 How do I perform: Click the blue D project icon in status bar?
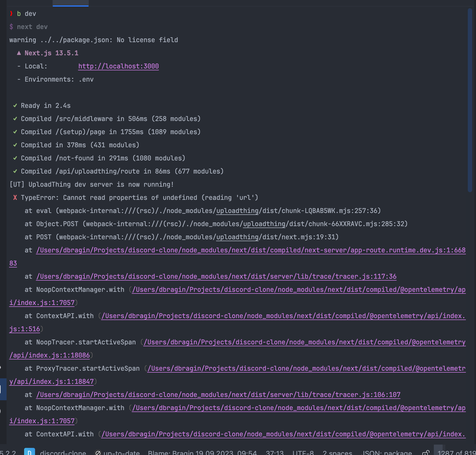pos(29,452)
